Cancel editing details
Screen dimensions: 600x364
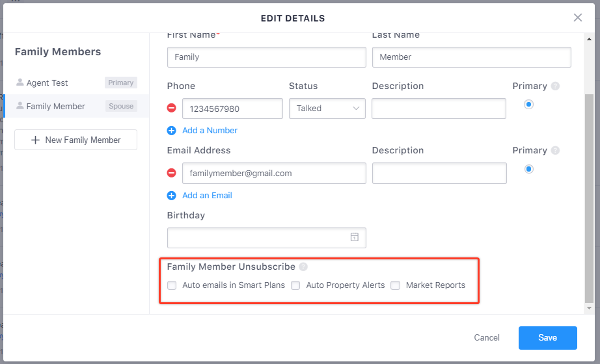487,337
